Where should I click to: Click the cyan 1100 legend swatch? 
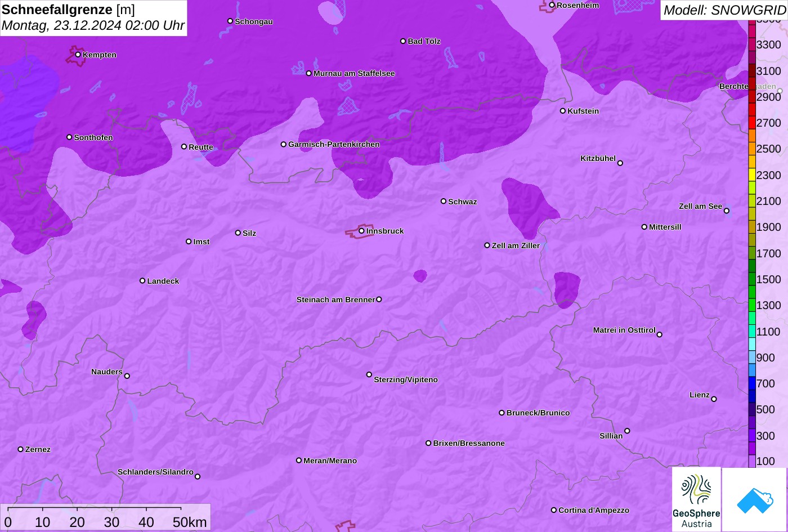752,332
